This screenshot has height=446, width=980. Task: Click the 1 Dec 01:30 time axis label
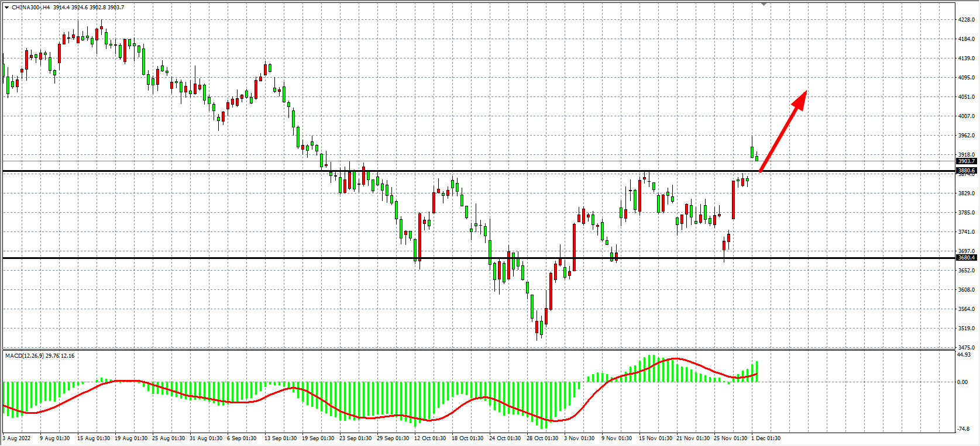point(766,438)
